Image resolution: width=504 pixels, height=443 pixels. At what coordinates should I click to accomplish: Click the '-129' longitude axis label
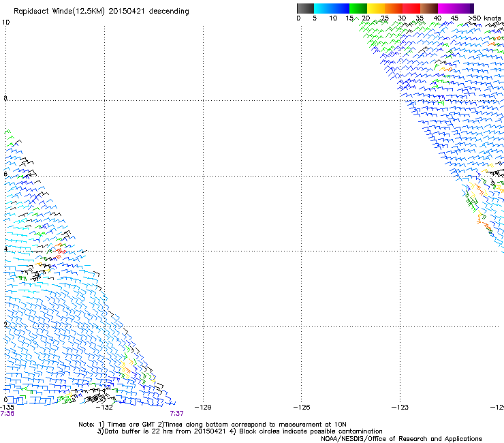click(x=203, y=408)
